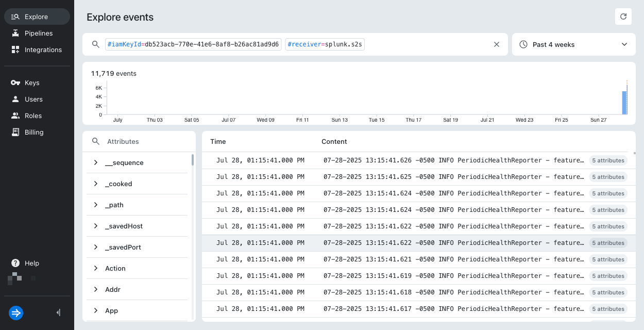Click the Time column header
Screen dimensions: 644x330
(x=218, y=141)
